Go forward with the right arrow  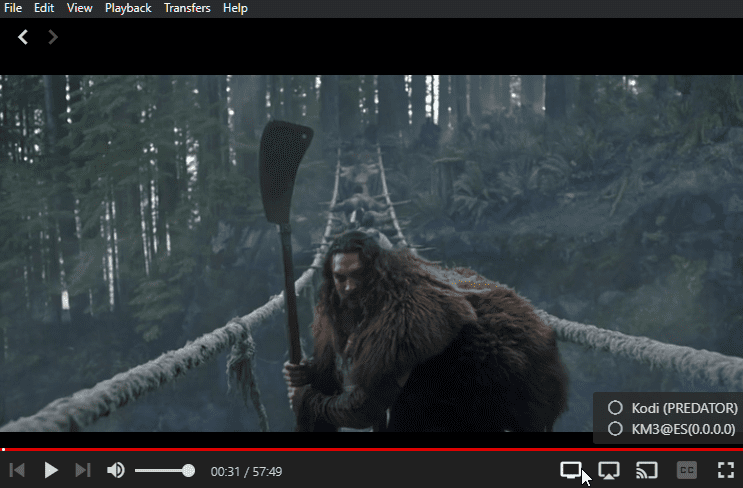[x=53, y=37]
